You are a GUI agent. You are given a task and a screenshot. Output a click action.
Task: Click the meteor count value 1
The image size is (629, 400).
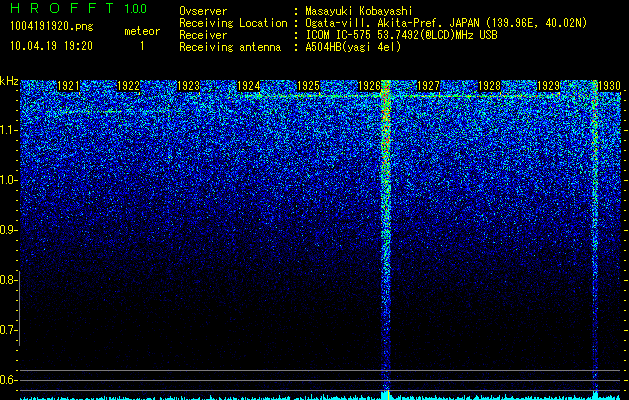point(142,46)
